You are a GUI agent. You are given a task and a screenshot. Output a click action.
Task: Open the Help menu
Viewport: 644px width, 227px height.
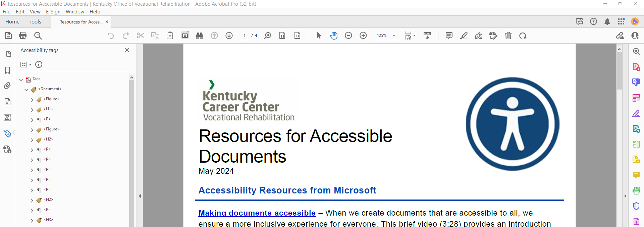tap(95, 12)
